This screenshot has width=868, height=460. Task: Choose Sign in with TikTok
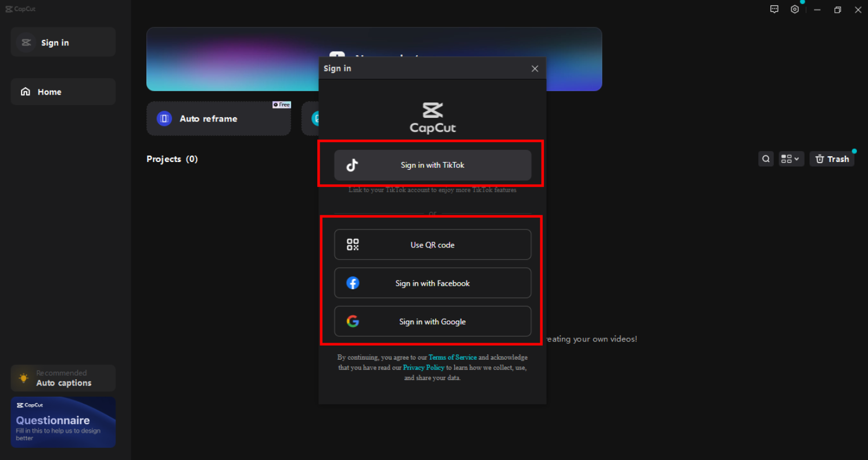click(433, 165)
